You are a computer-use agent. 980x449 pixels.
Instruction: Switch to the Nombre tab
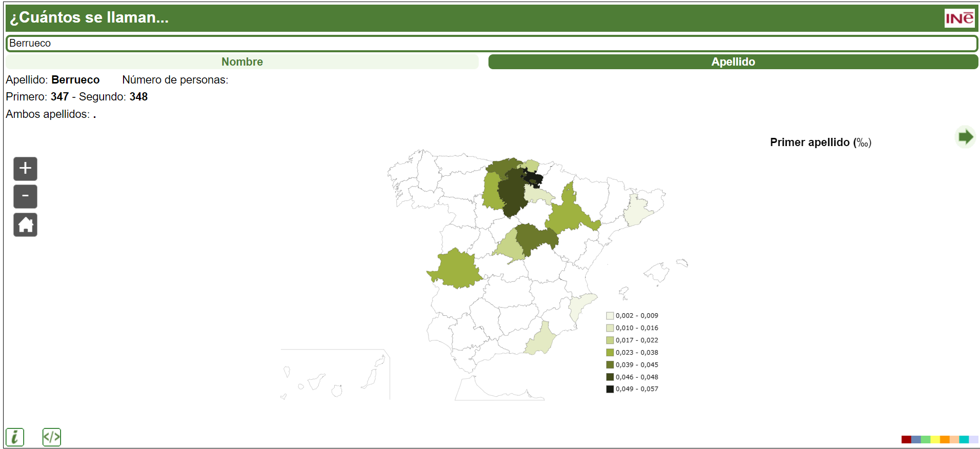242,62
